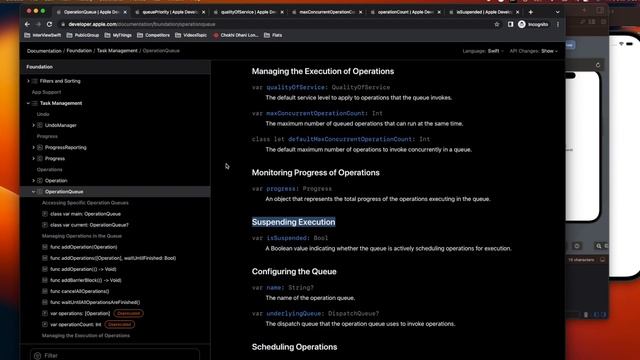640x360 pixels.
Task: Expand the ProgressReporting tree node
Action: coord(33,147)
